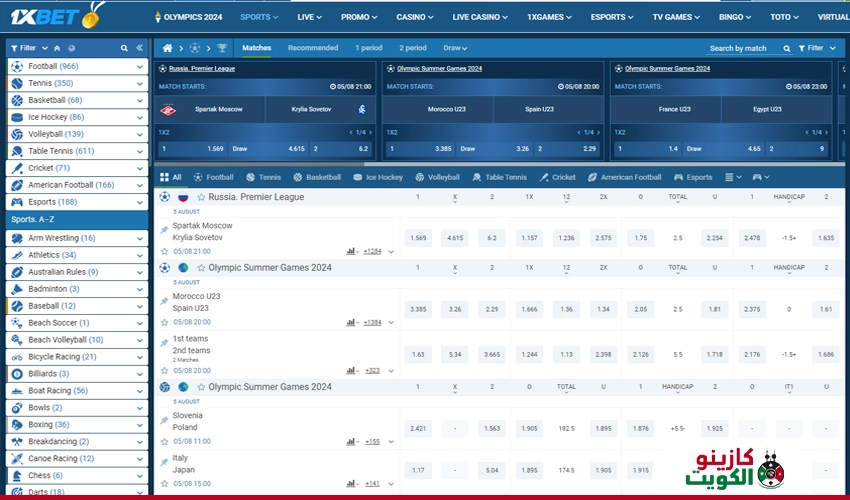Image resolution: width=850 pixels, height=500 pixels.
Task: Open the +1284 more markets link
Action: [x=372, y=251]
